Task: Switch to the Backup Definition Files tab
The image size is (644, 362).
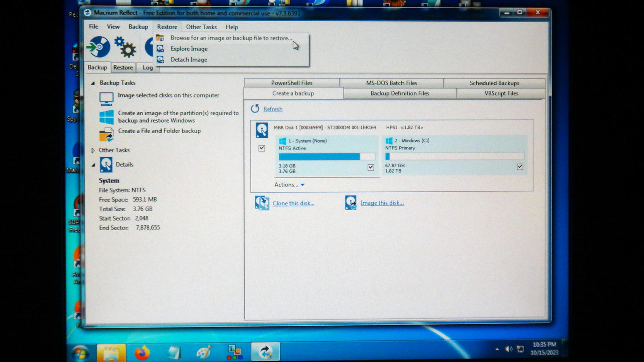Action: coord(400,93)
